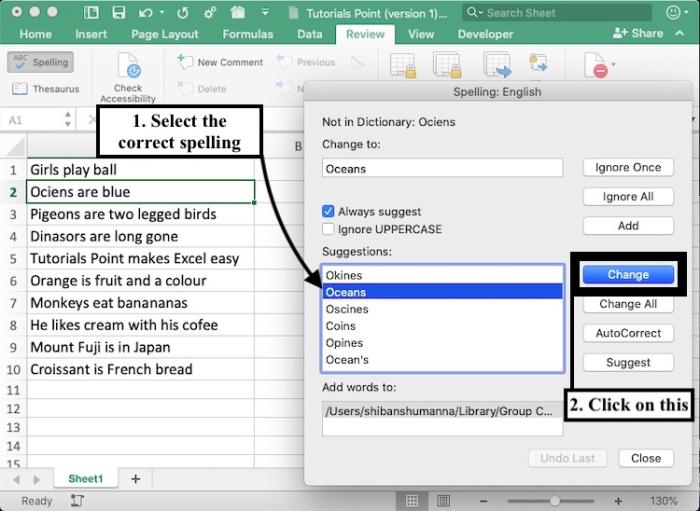Run Check Accessibility
This screenshot has width=700, height=511.
click(x=128, y=78)
